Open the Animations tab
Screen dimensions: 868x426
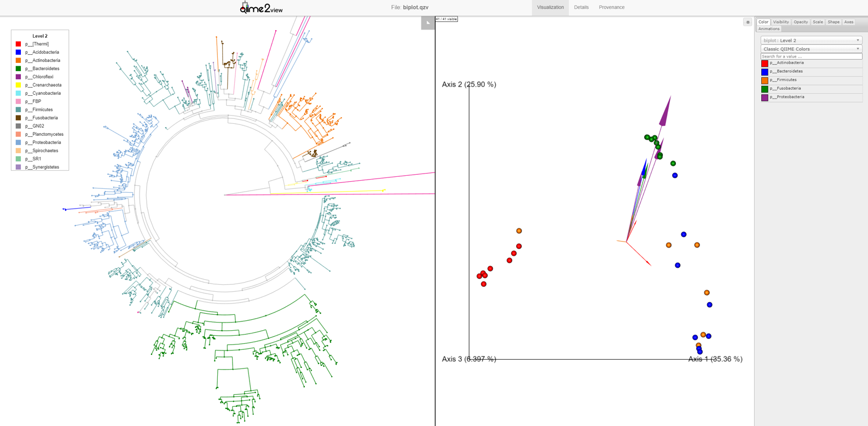tap(769, 28)
